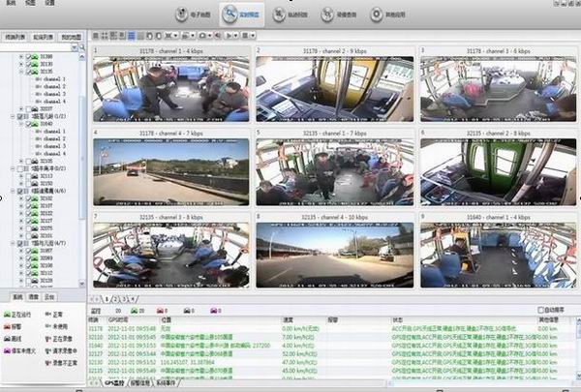
Task: Select single-window layout icon in video toolbar
Action: tap(96, 35)
